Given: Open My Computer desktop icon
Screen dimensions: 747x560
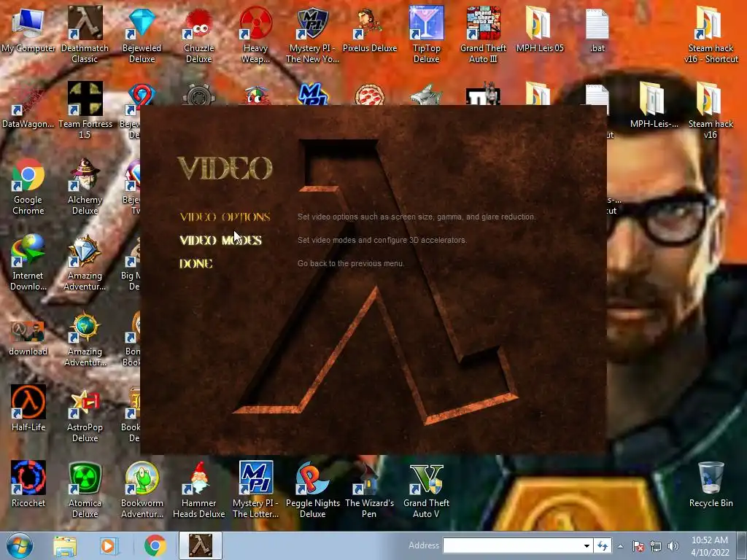Looking at the screenshot, I should 28,29.
